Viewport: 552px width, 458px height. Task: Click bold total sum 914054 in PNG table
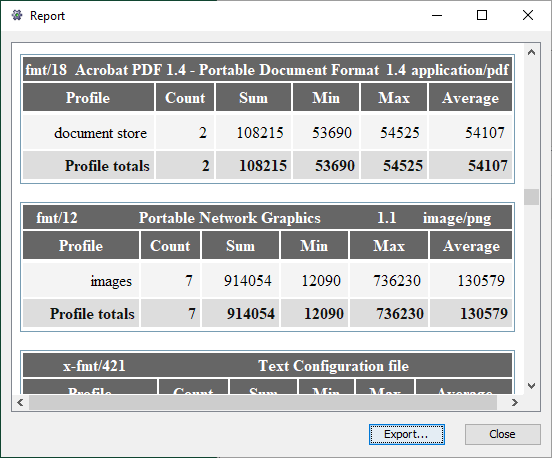point(240,313)
